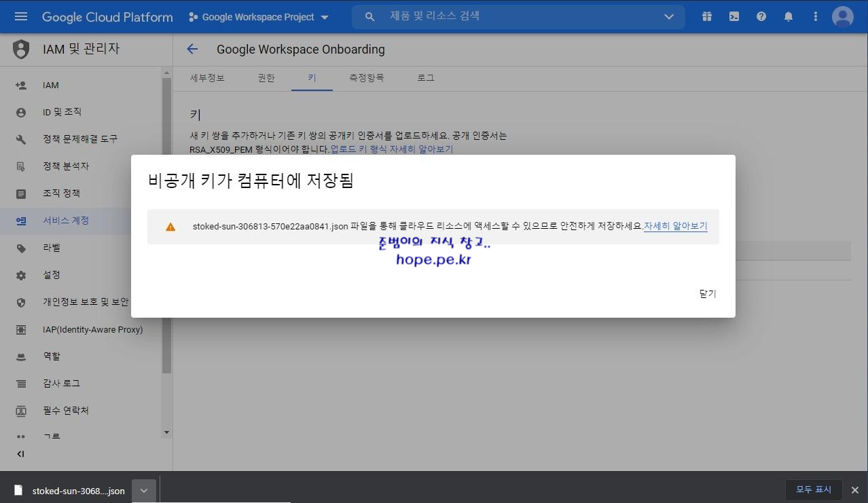Viewport: 868px width, 503px height.
Task: Click the wrench icon for policy troubleshooter
Action: click(21, 139)
